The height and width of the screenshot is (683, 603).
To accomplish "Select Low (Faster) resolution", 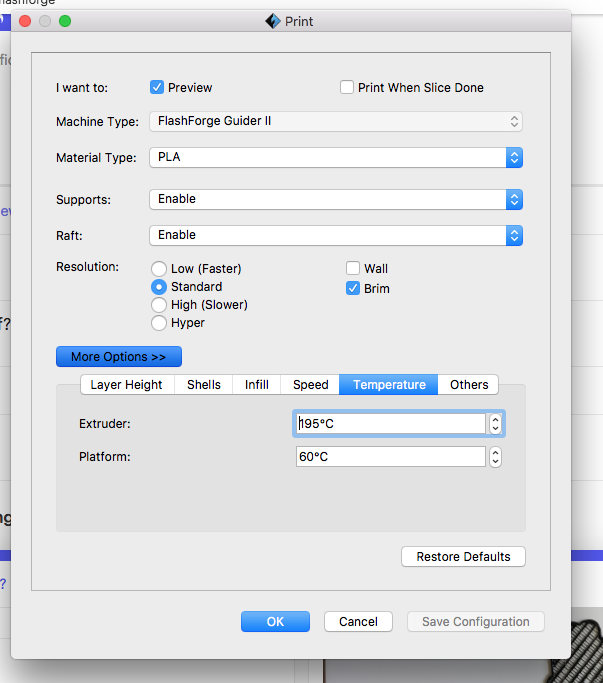I will [x=158, y=269].
